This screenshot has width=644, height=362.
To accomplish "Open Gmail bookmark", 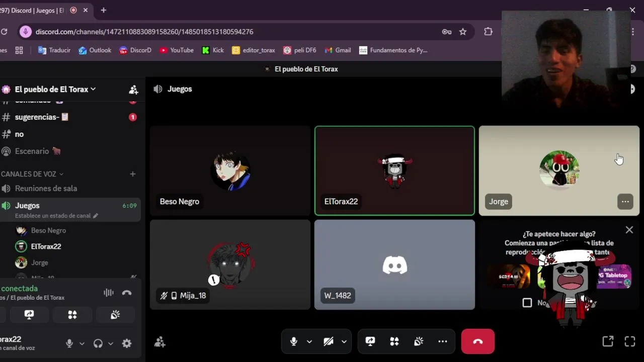I will [x=338, y=50].
